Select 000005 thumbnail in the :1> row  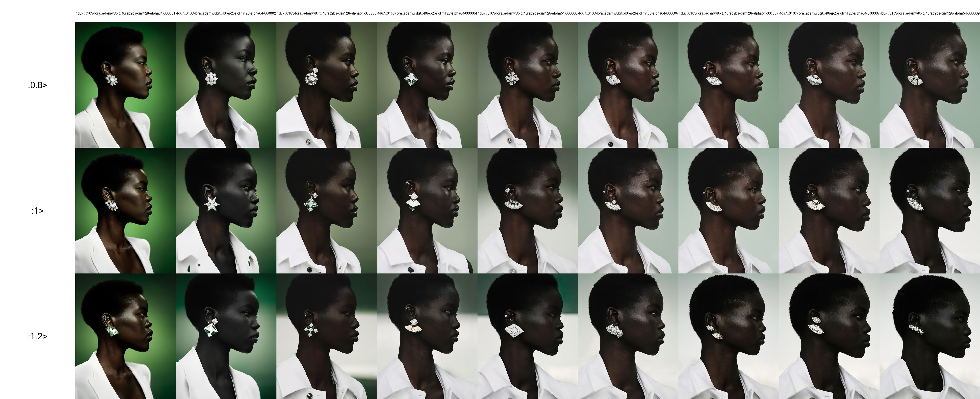[x=527, y=210]
